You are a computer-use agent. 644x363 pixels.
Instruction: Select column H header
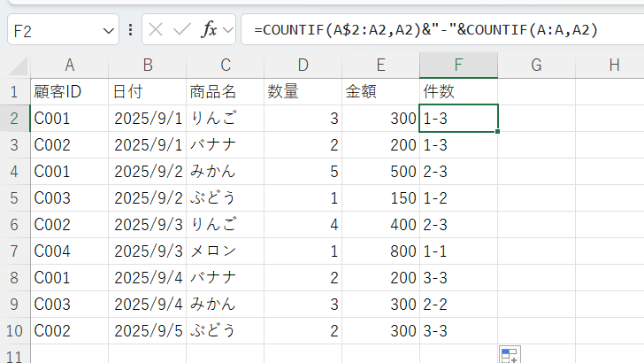pos(609,65)
